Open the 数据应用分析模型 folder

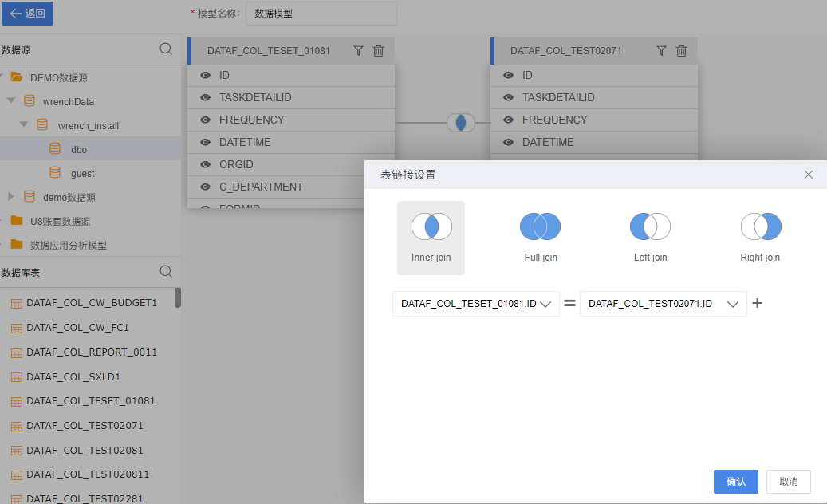pyautogui.click(x=68, y=245)
